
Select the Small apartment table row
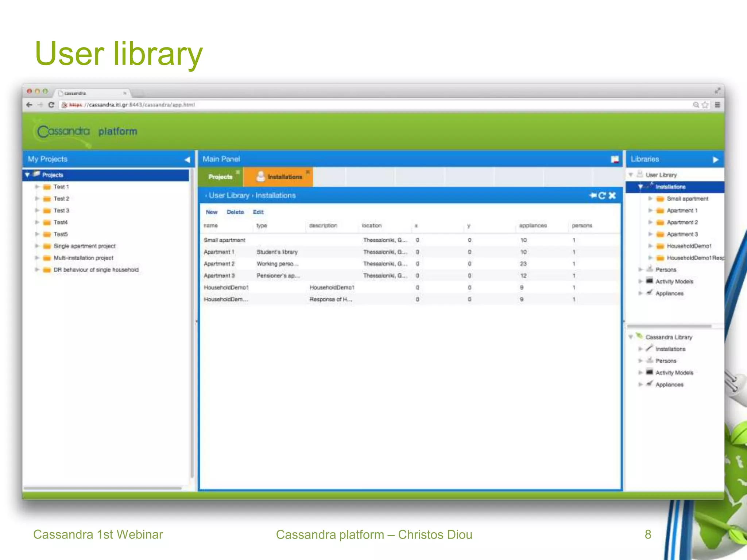click(x=411, y=240)
